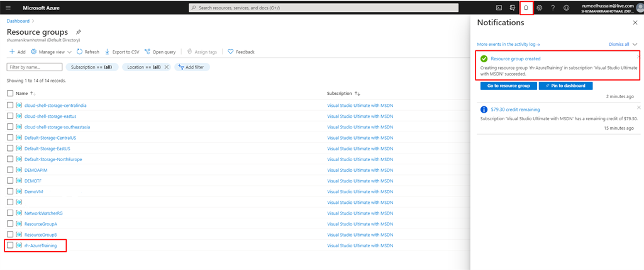The width and height of the screenshot is (644, 270).
Task: Refresh the resource groups list
Action: pos(88,52)
